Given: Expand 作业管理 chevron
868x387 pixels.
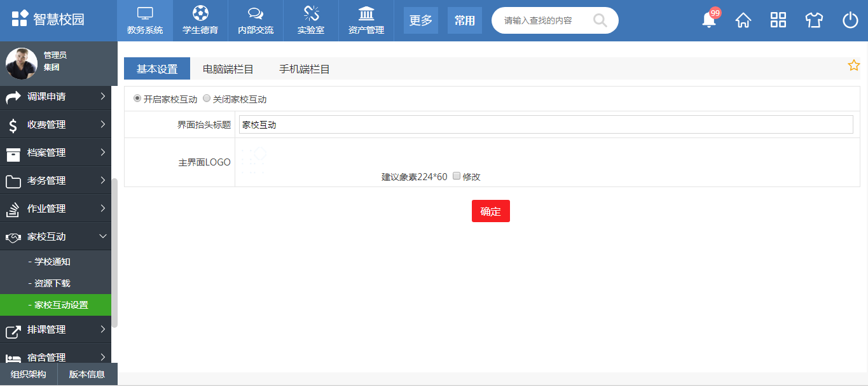Looking at the screenshot, I should coord(102,208).
